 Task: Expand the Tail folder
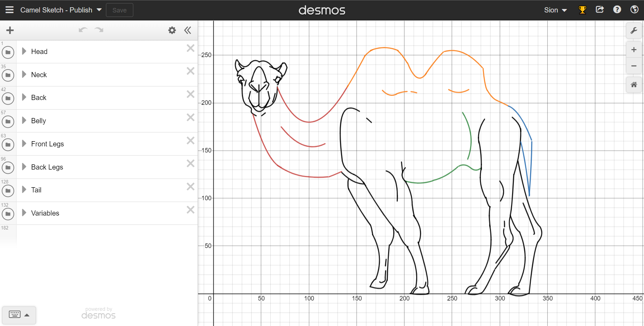pyautogui.click(x=24, y=190)
